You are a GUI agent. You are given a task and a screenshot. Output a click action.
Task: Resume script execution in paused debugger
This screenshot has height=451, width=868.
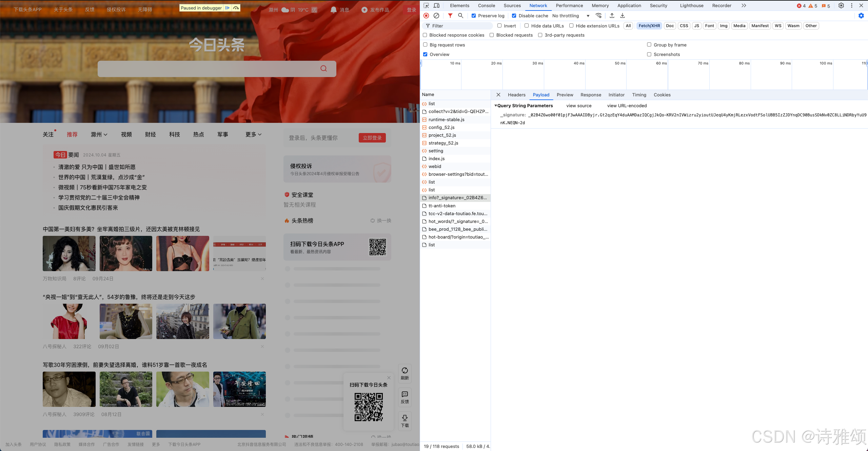228,8
